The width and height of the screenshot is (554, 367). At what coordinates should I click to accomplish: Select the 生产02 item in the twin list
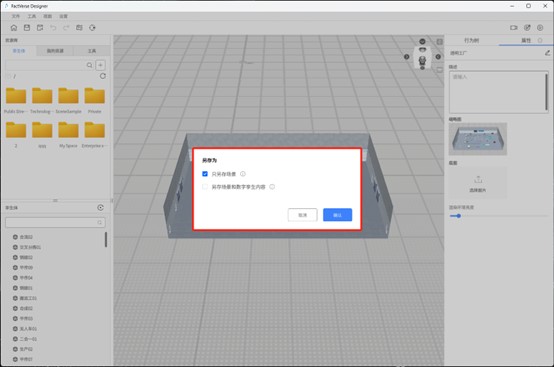click(26, 349)
